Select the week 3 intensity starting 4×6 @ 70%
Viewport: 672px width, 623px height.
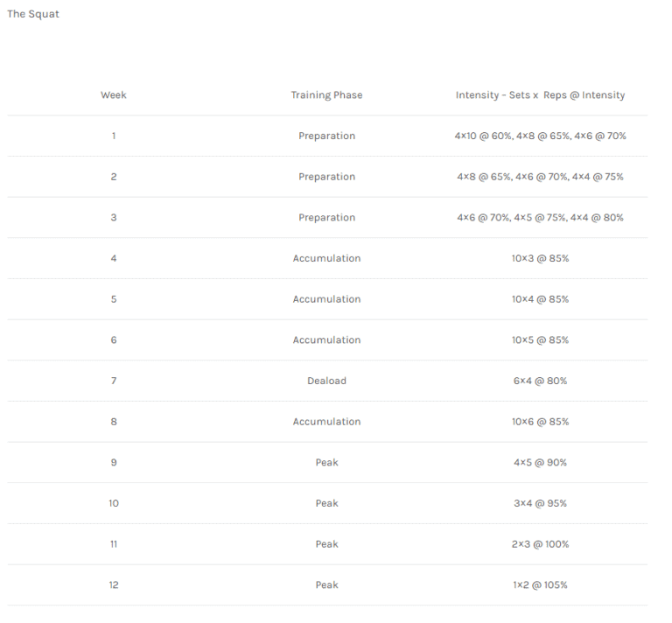540,218
